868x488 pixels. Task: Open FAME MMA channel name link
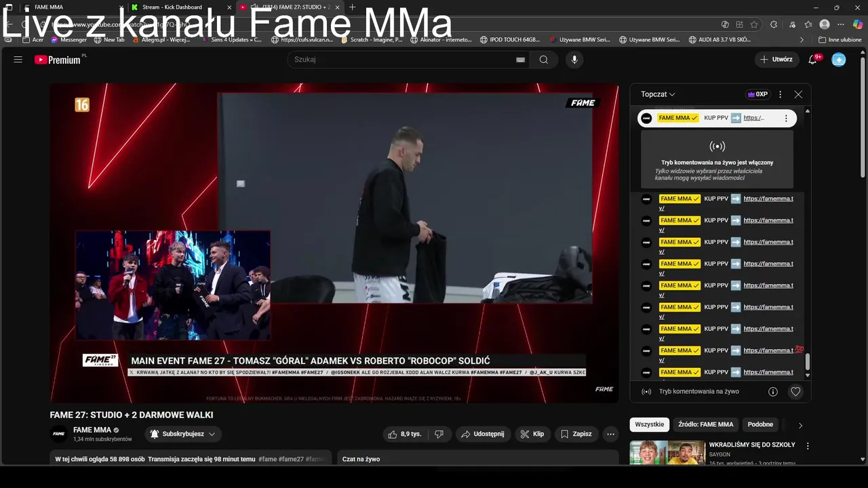point(92,430)
